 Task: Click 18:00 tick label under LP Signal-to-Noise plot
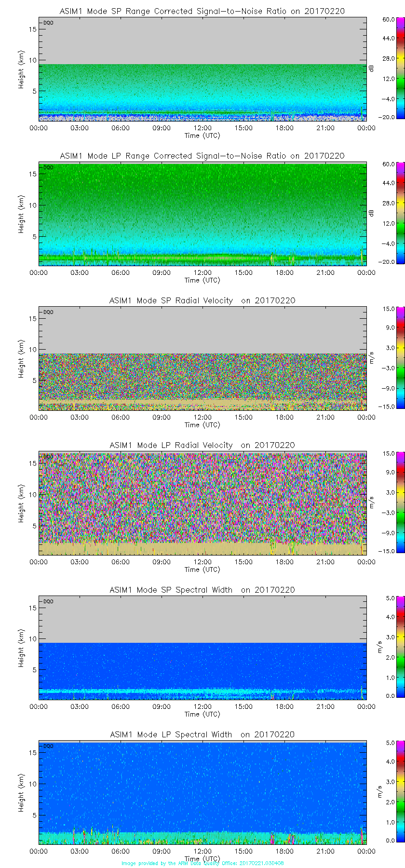(x=284, y=272)
